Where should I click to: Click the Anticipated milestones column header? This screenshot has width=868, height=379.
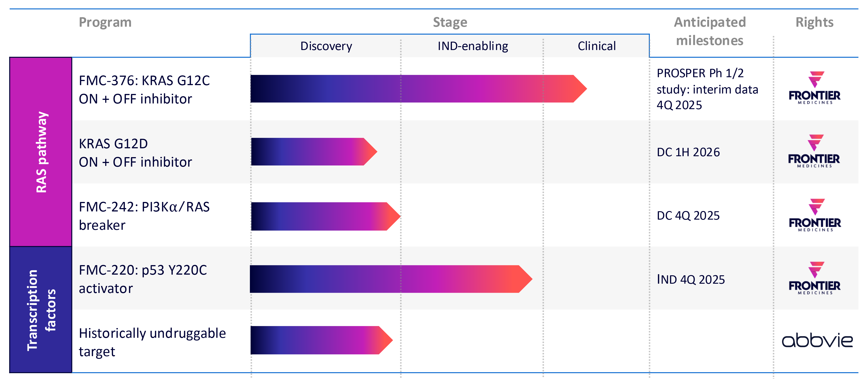coord(710,31)
